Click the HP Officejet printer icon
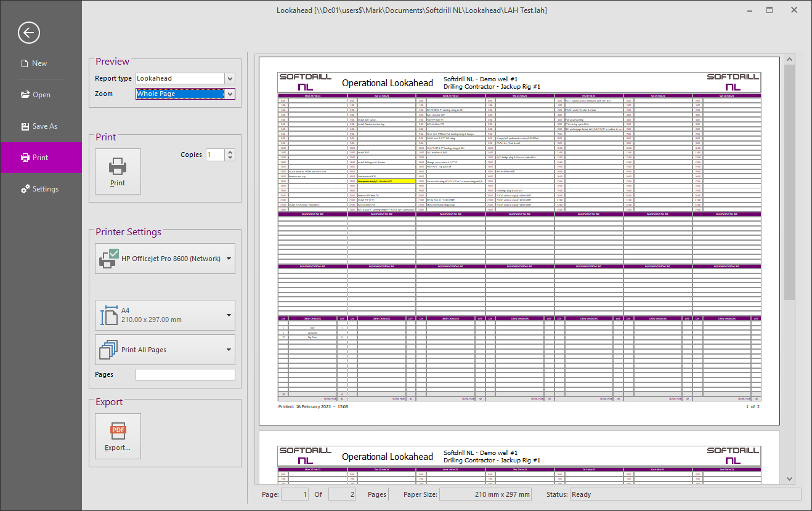The width and height of the screenshot is (812, 511). point(108,259)
